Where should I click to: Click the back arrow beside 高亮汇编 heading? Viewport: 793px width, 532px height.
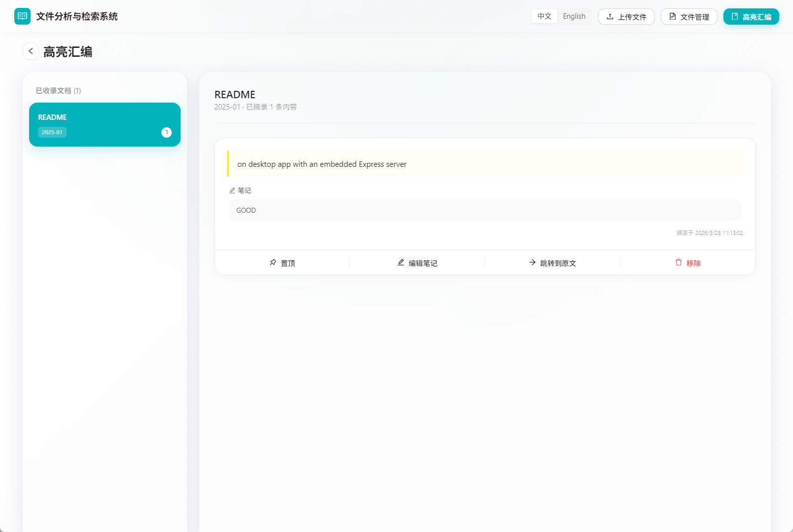(31, 51)
